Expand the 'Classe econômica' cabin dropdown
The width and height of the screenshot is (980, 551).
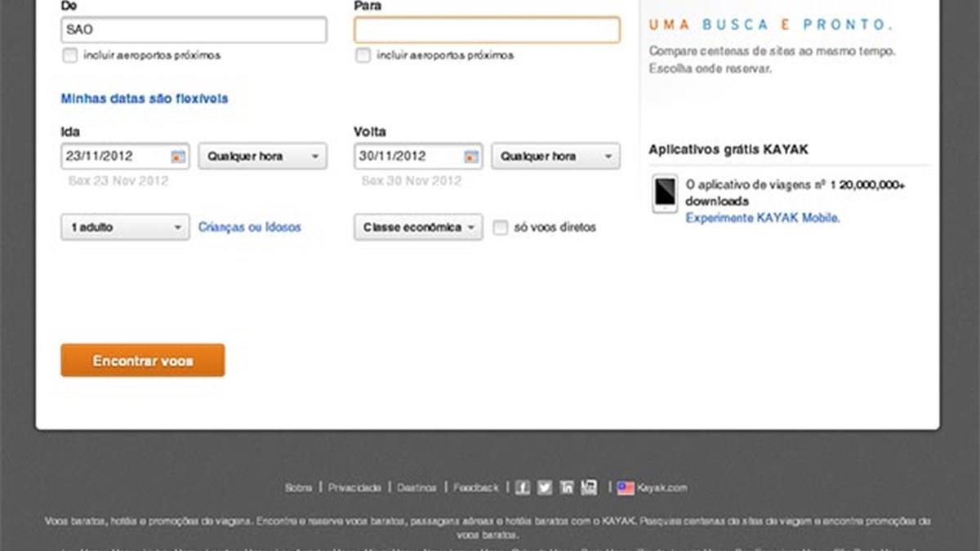pyautogui.click(x=418, y=228)
